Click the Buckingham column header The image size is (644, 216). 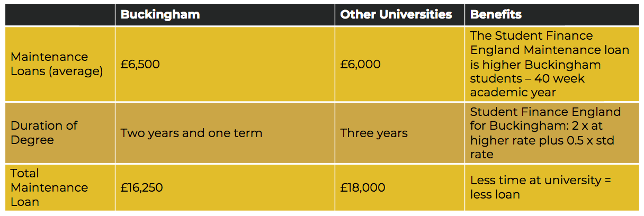coord(160,15)
